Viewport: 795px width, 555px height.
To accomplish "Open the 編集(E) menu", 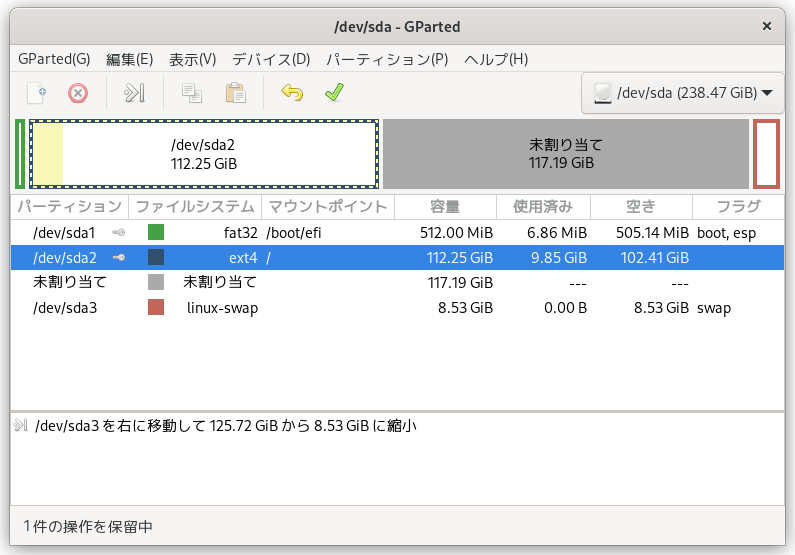I will tap(129, 59).
